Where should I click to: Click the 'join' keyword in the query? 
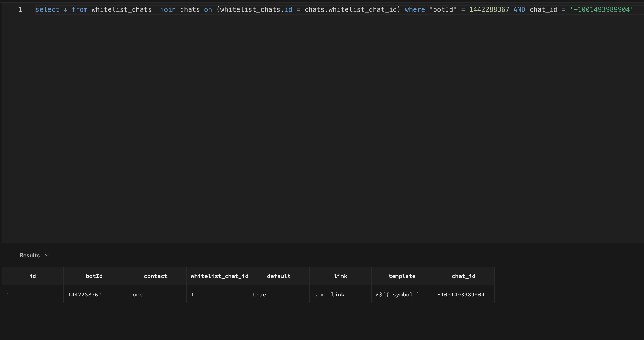click(168, 10)
